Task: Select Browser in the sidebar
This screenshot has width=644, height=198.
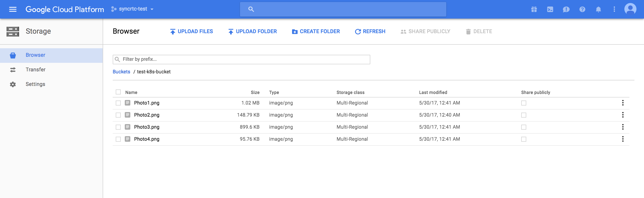Action: pyautogui.click(x=51, y=55)
